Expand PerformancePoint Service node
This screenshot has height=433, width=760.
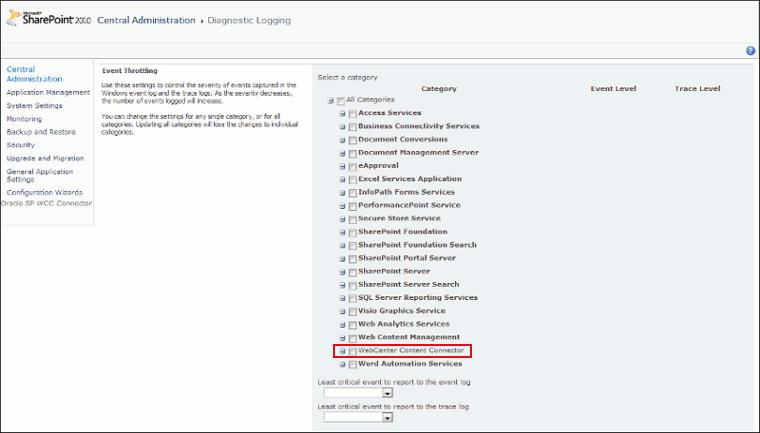pos(342,206)
